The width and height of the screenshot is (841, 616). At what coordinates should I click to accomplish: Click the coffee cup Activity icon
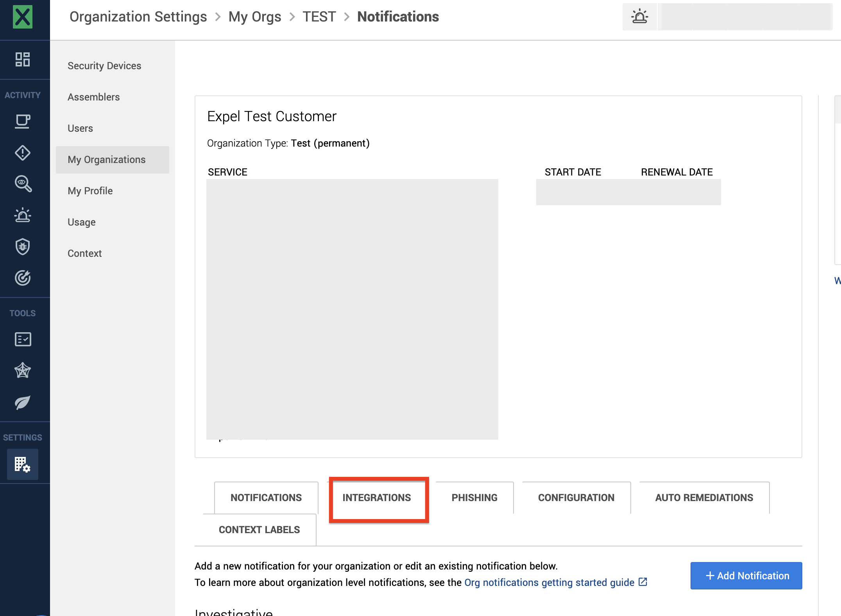tap(23, 121)
